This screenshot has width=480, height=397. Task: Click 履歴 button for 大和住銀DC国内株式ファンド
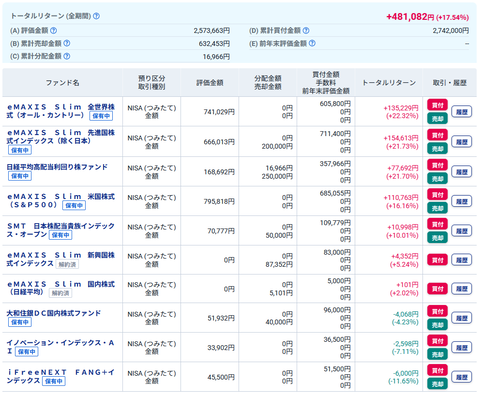462,318
